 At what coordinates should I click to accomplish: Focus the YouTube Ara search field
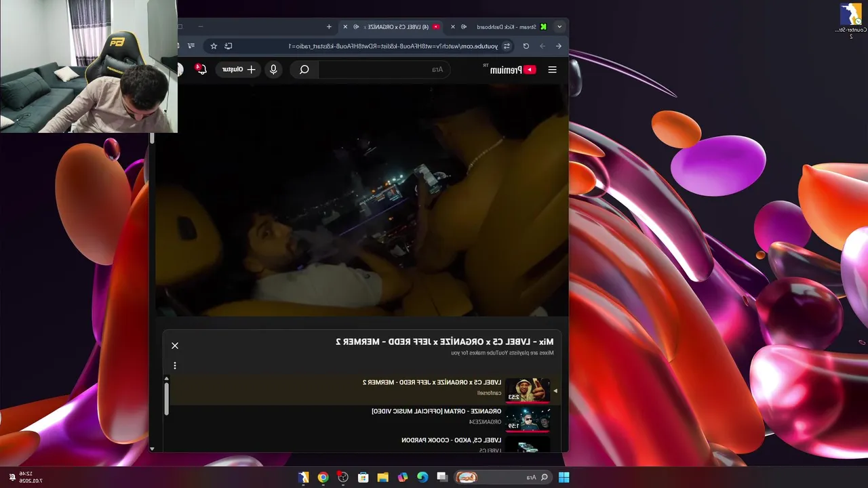coord(385,69)
